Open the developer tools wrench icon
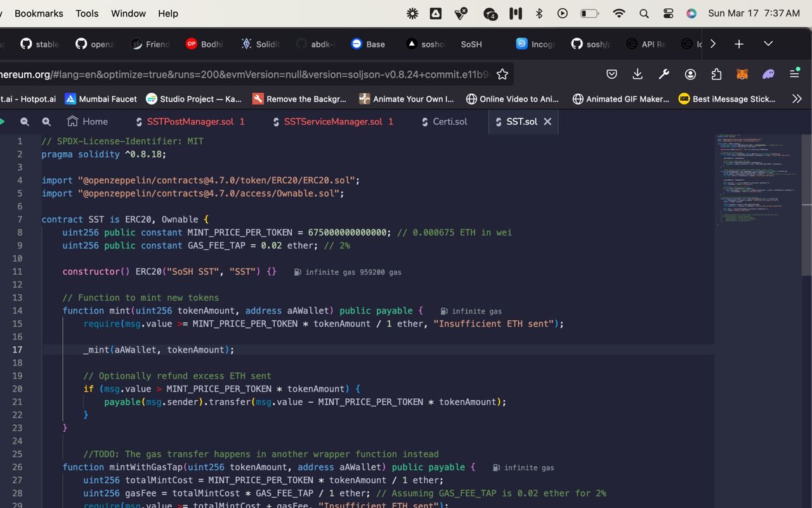The width and height of the screenshot is (812, 508). click(x=664, y=74)
